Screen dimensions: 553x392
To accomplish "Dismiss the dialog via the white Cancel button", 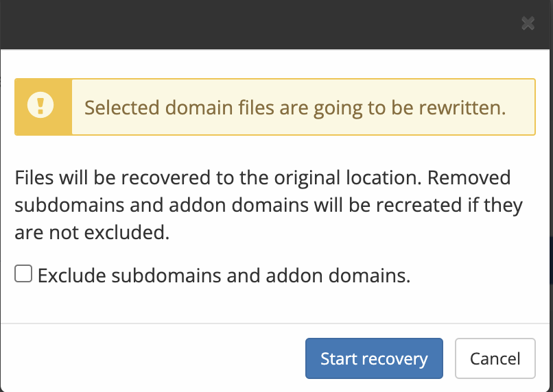I will [x=495, y=358].
